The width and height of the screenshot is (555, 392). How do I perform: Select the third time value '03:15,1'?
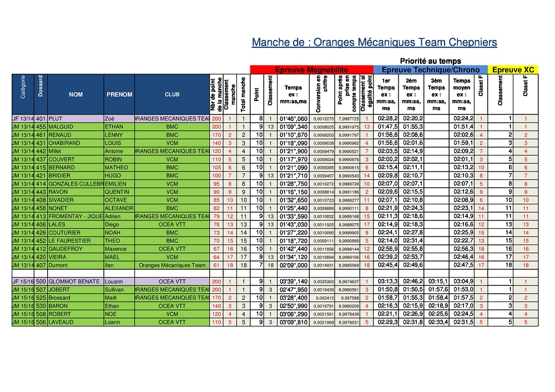coord(436,282)
